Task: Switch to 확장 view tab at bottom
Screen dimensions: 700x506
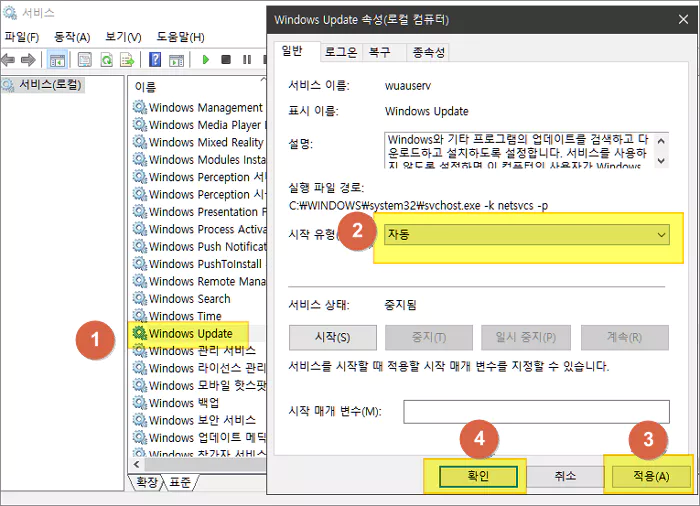Action: (x=147, y=482)
